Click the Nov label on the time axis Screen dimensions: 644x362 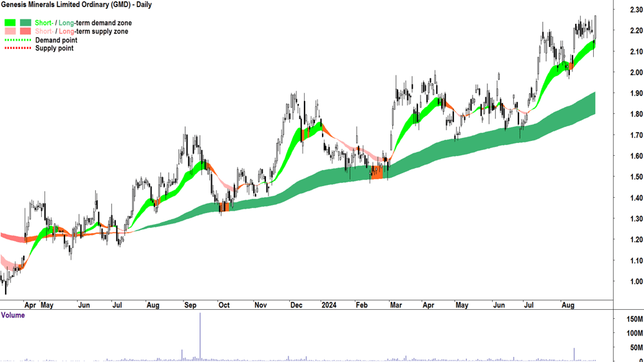pyautogui.click(x=260, y=305)
